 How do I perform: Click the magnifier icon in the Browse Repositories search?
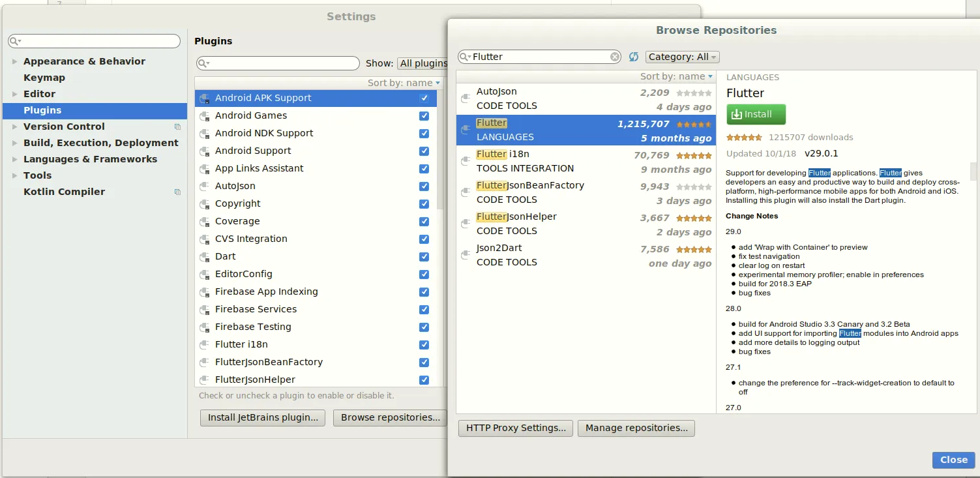coord(466,57)
